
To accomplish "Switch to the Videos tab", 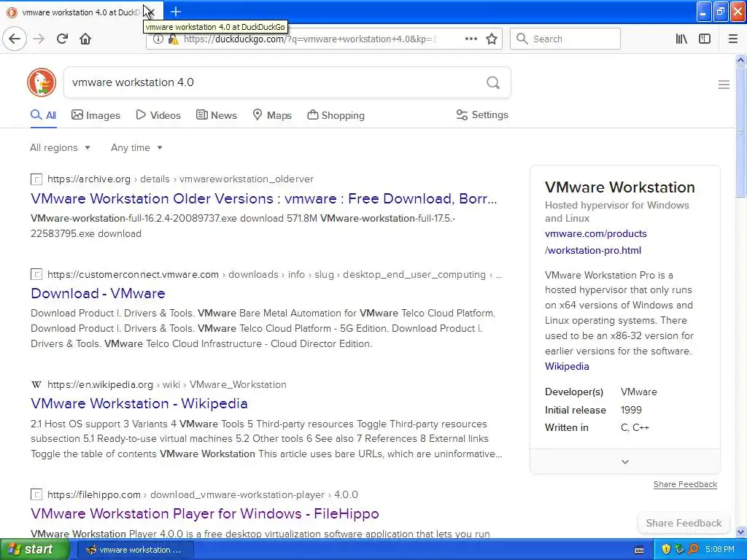I will (x=158, y=115).
